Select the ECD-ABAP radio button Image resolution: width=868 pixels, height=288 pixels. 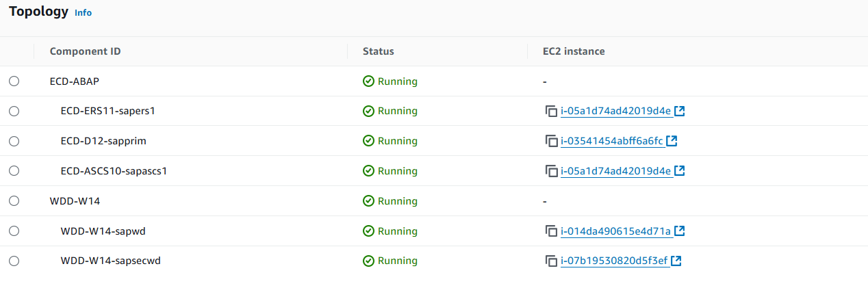14,81
